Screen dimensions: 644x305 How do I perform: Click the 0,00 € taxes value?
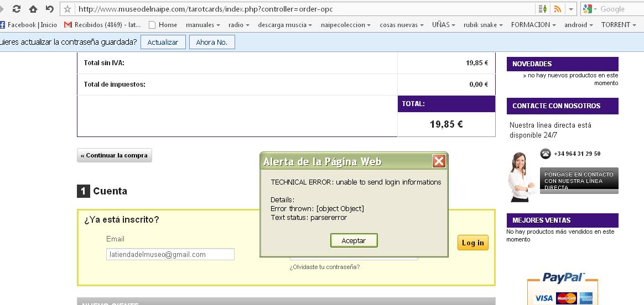tap(479, 85)
